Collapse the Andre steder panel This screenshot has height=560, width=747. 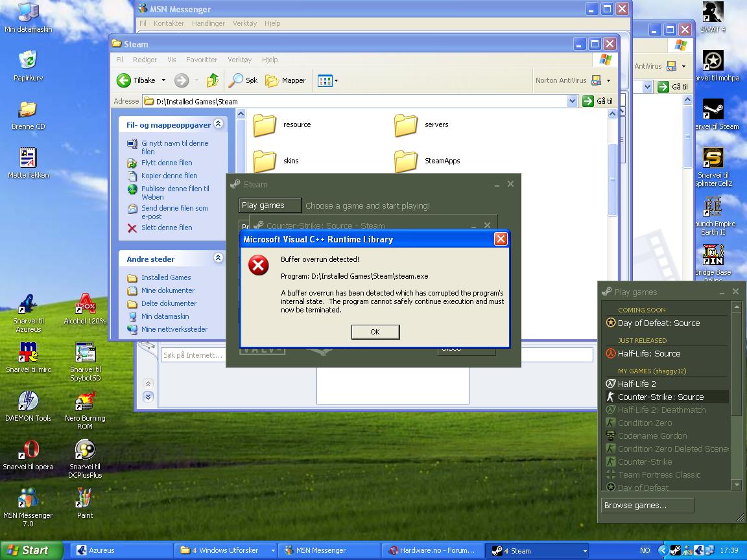coord(219,258)
